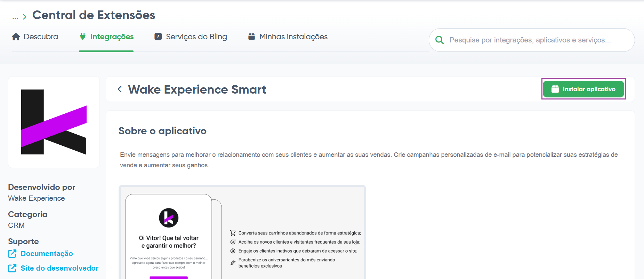644x279 pixels.
Task: Click the Sobre o aplicativo heading
Action: (162, 131)
